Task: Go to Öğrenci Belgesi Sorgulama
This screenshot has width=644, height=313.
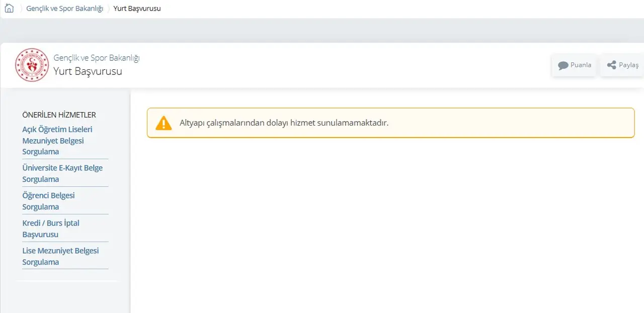Action: (48, 201)
